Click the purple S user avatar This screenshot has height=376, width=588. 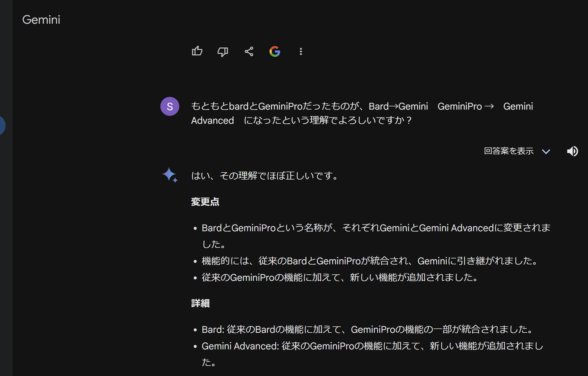tap(170, 107)
